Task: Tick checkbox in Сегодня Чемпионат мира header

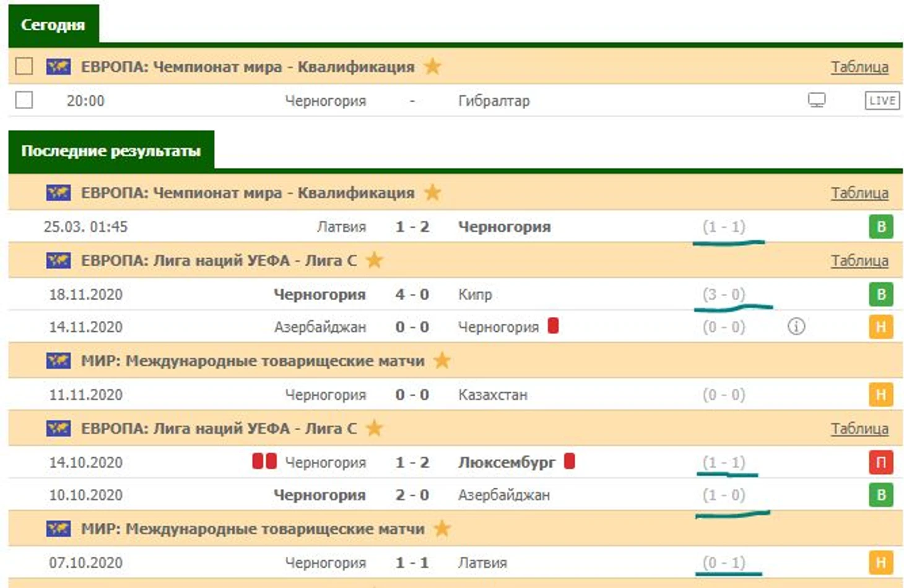Action: click(x=24, y=66)
